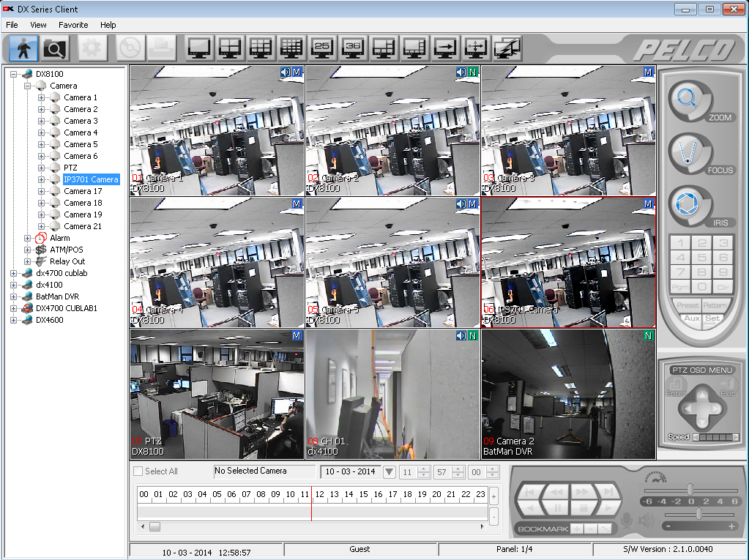The height and width of the screenshot is (560, 749).
Task: Toggle full screen display icon
Action: tap(476, 48)
